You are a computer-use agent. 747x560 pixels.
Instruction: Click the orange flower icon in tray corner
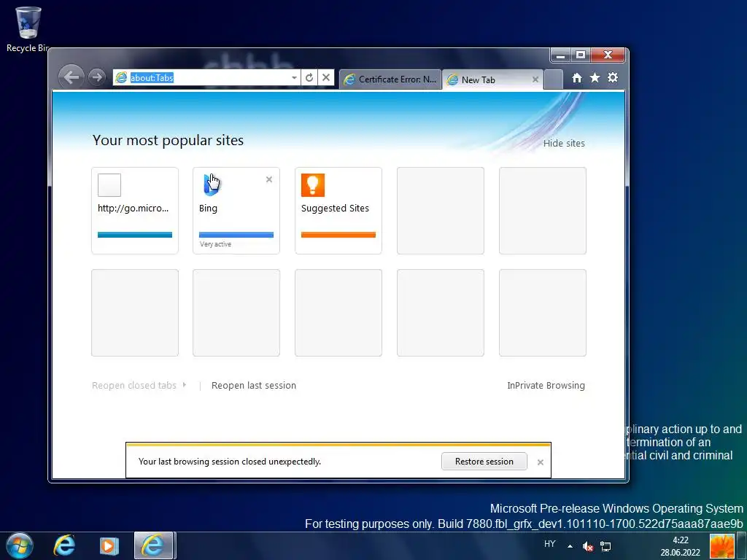click(721, 545)
